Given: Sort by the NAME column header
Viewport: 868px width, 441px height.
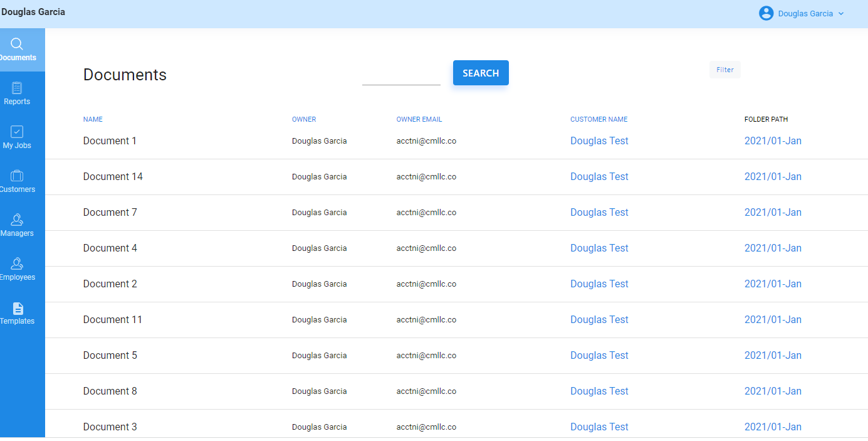Looking at the screenshot, I should [x=93, y=119].
